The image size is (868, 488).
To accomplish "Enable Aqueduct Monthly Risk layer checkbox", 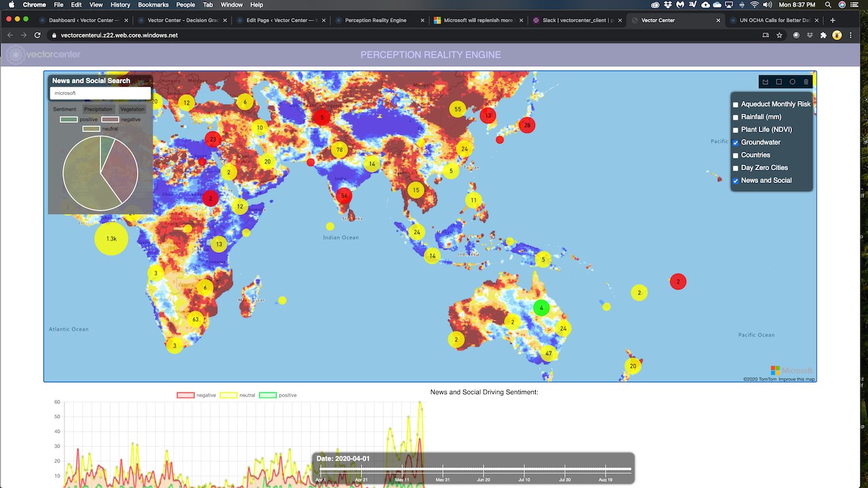I will [736, 104].
